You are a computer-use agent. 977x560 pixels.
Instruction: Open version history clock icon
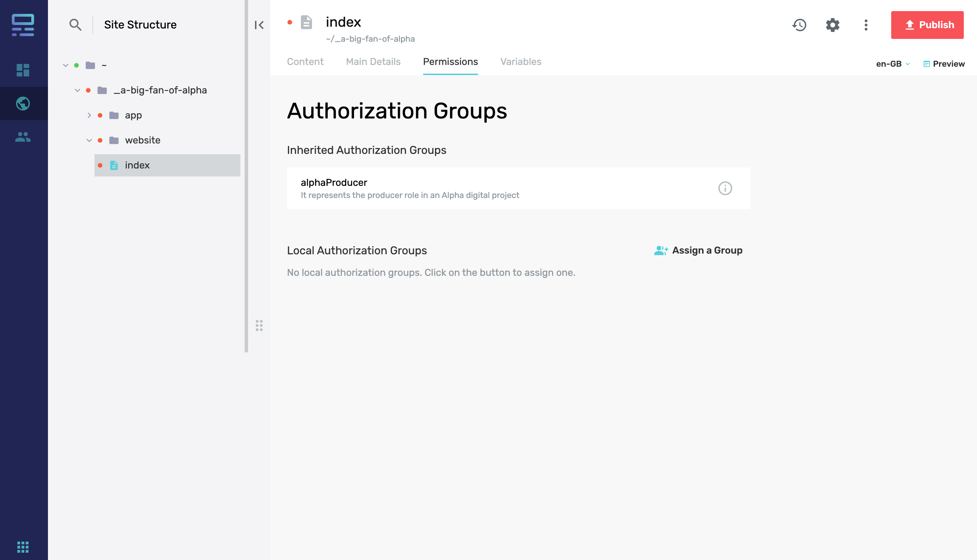click(799, 25)
